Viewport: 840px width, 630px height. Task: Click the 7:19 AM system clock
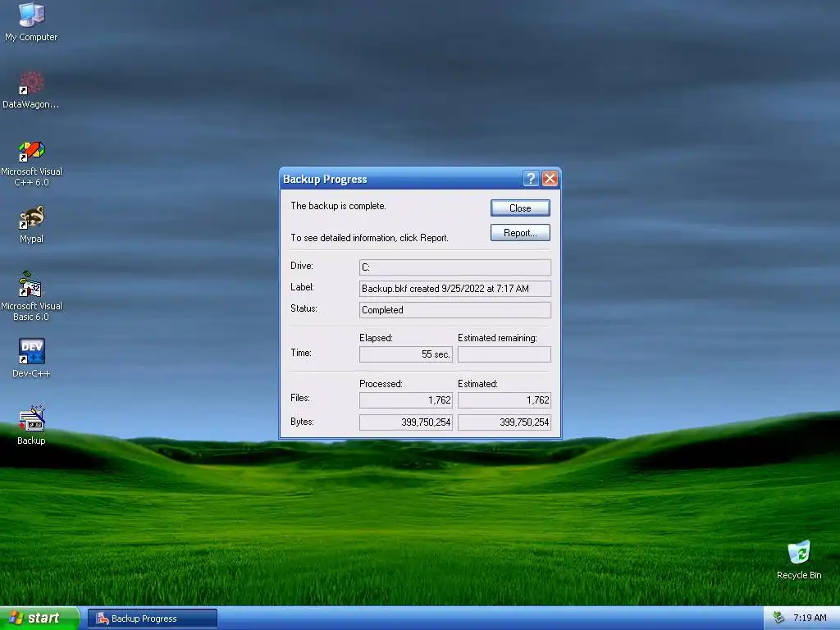810,618
